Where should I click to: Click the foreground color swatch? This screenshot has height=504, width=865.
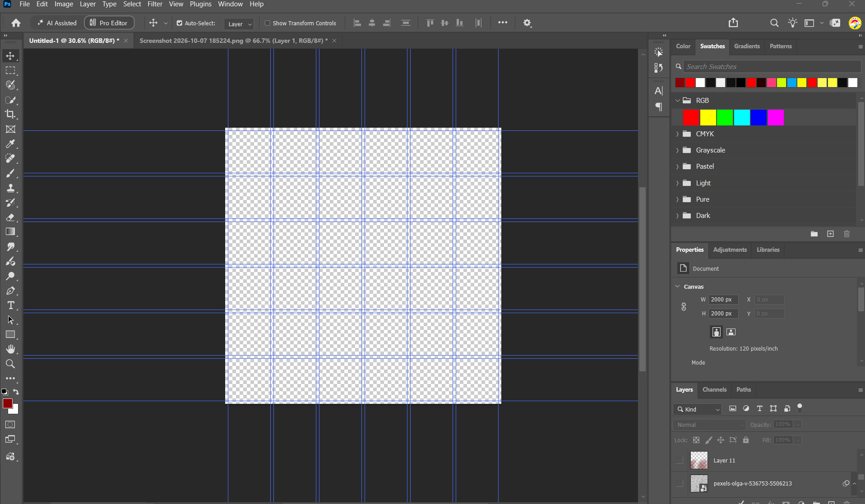point(8,403)
